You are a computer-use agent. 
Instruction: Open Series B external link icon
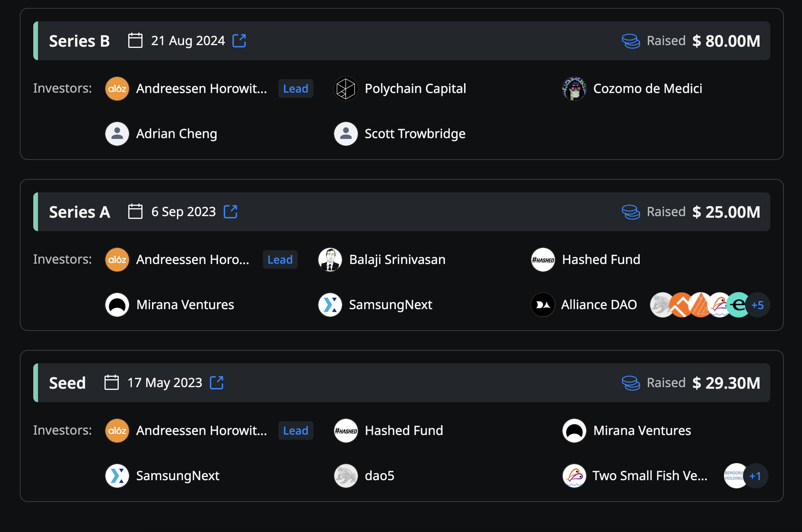coord(239,41)
